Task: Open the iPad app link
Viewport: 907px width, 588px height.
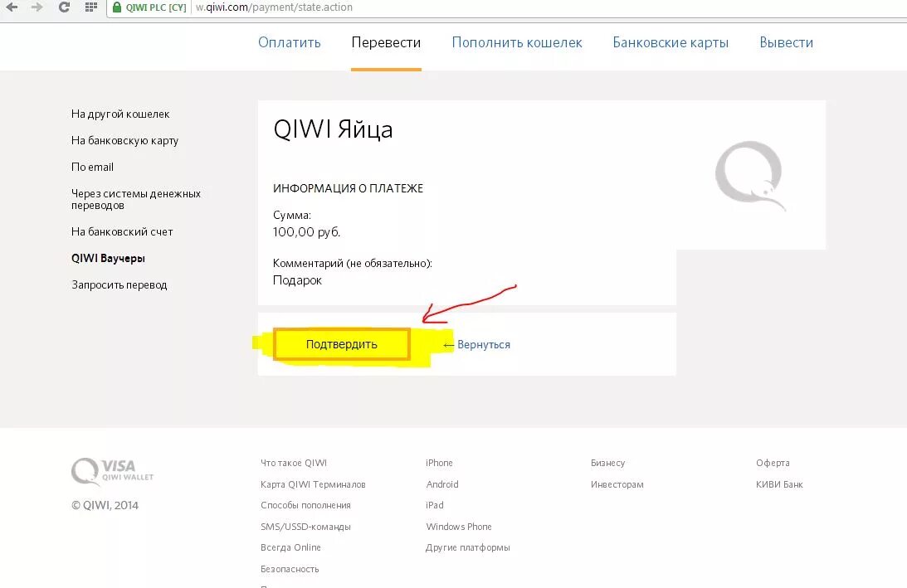Action: coord(435,505)
